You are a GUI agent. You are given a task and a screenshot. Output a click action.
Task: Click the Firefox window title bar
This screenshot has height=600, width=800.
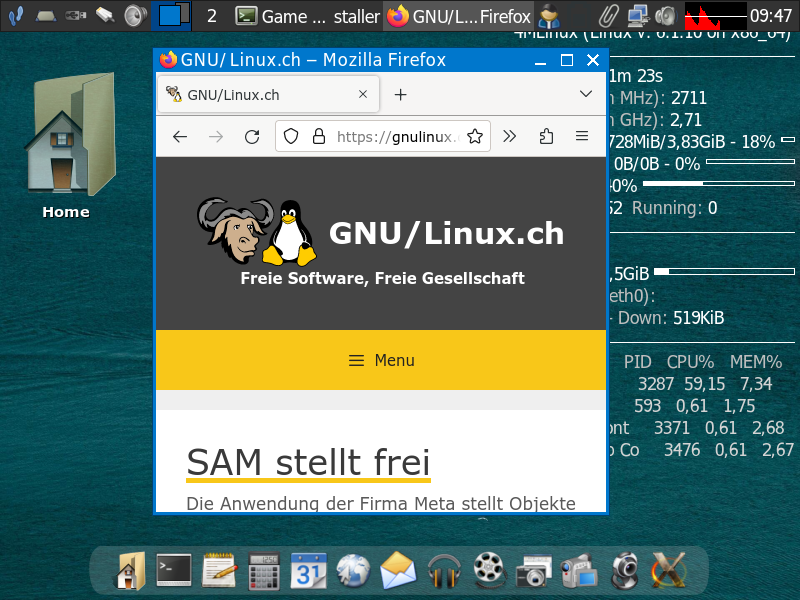(347, 60)
